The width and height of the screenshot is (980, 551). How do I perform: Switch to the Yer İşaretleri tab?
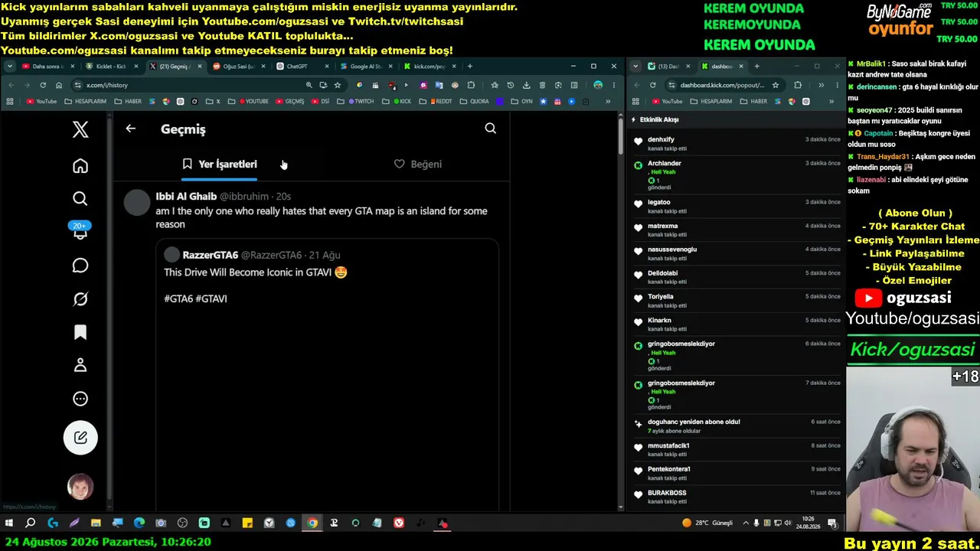[220, 164]
